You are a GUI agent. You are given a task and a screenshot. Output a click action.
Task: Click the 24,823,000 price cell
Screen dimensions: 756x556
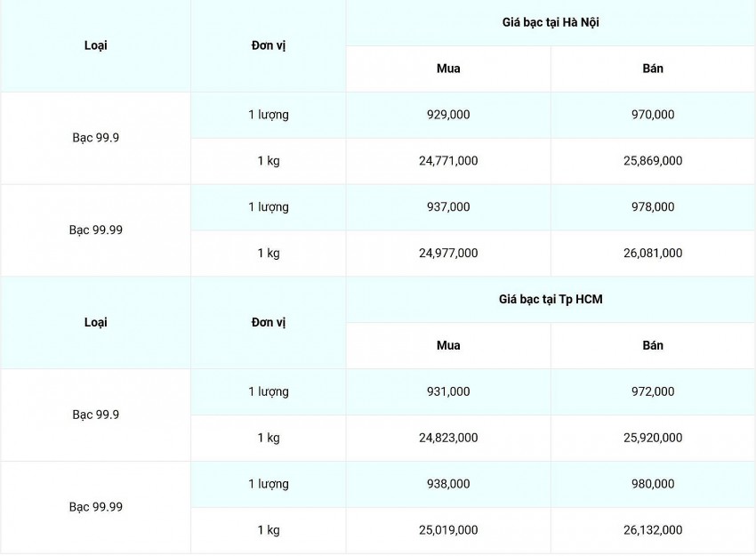[x=448, y=438]
